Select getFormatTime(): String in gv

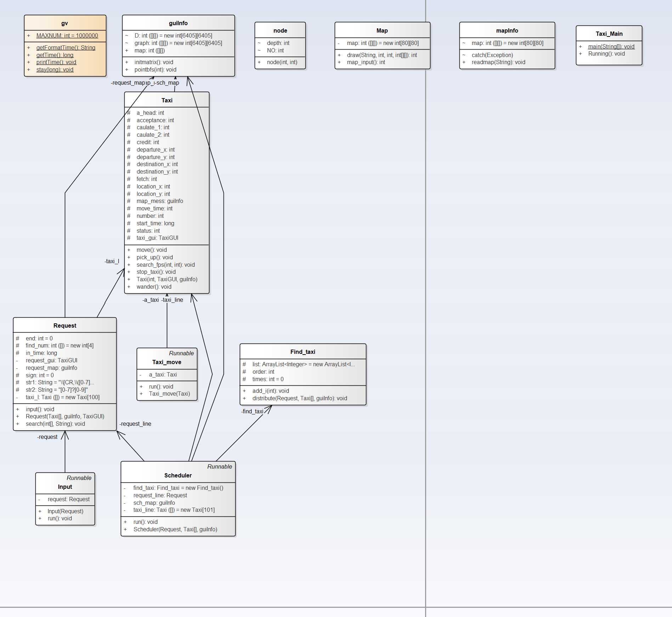click(x=66, y=47)
